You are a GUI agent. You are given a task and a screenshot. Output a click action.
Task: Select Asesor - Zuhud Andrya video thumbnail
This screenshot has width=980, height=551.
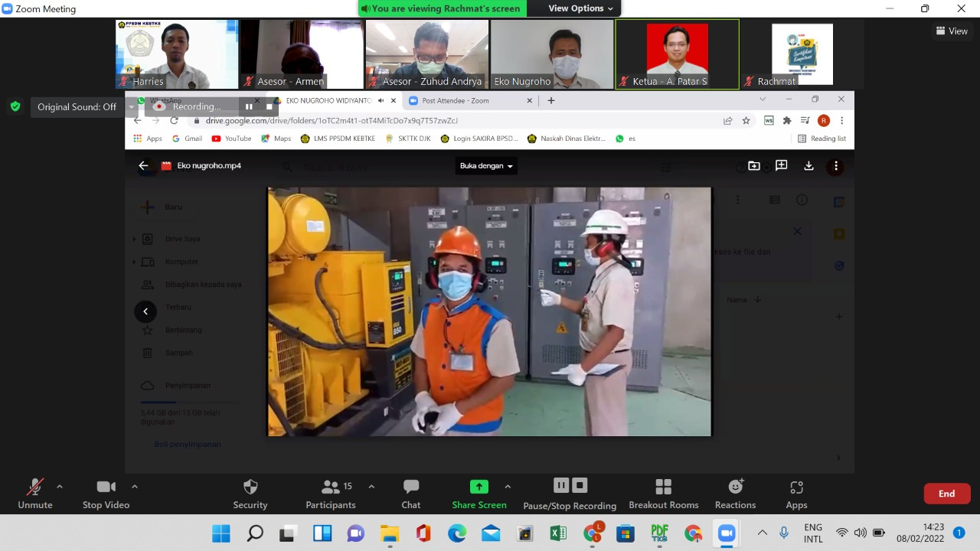[426, 54]
